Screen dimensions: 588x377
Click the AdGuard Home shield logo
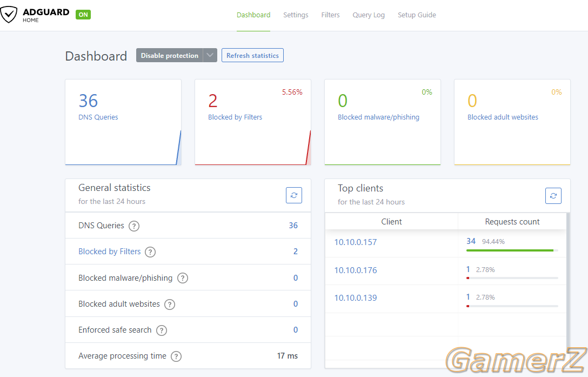tap(9, 15)
